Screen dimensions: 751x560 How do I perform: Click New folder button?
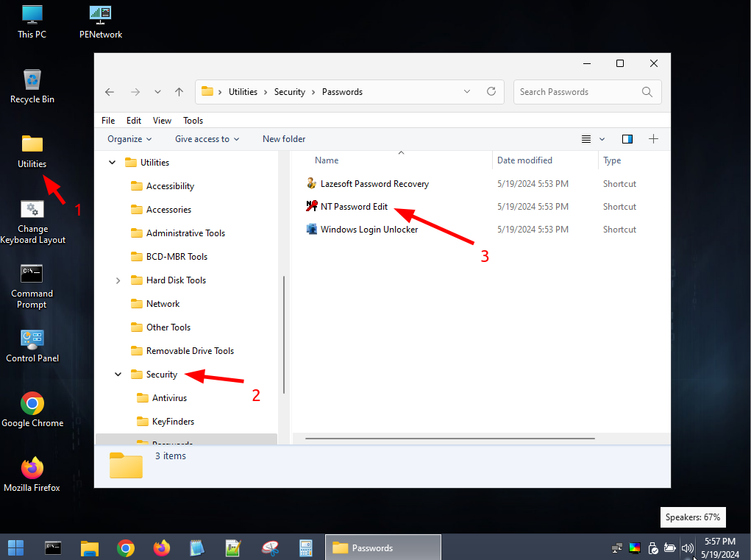point(284,139)
